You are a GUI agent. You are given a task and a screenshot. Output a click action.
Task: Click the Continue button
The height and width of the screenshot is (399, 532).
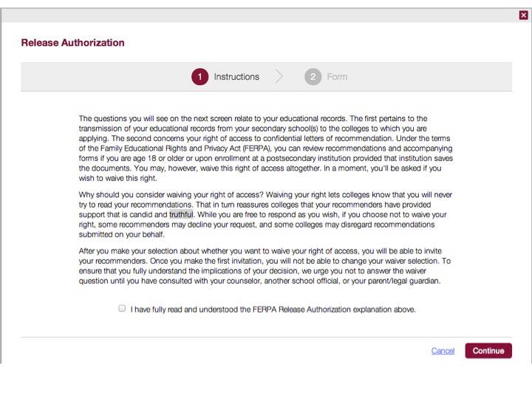[488, 351]
